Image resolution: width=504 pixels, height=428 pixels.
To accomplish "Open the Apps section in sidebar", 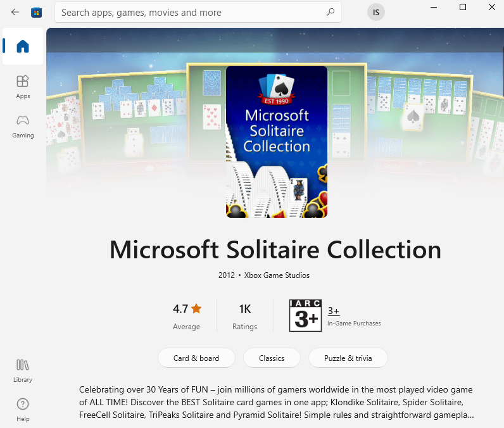I will [x=23, y=86].
